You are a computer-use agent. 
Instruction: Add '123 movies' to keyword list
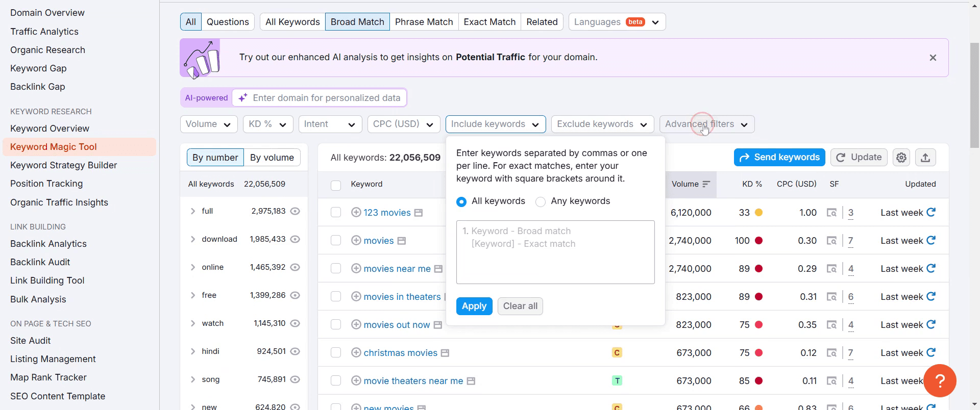pos(356,212)
